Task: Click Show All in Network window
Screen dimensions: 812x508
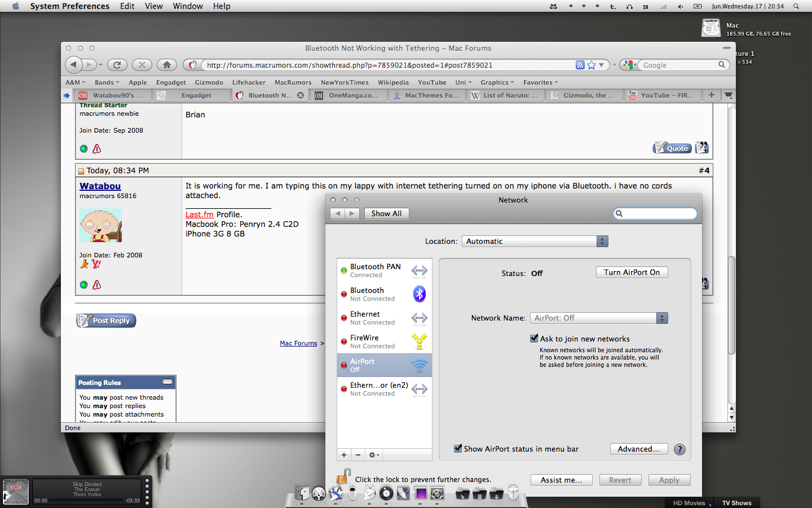Action: [386, 213]
